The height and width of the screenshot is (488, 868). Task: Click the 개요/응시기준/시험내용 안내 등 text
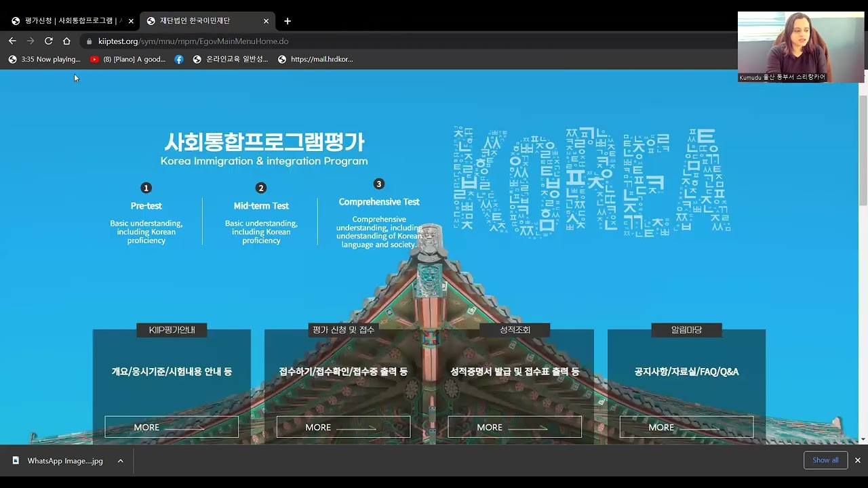[172, 371]
